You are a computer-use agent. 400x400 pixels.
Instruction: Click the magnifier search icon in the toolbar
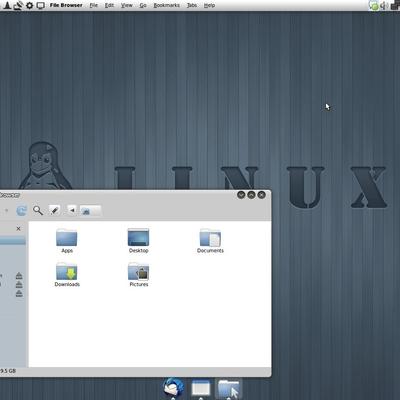click(38, 210)
